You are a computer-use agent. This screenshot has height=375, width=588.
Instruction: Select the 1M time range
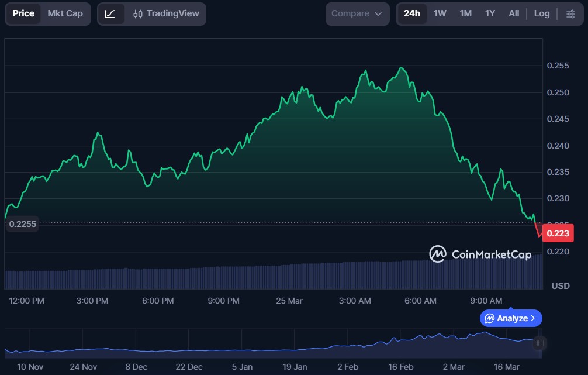465,13
